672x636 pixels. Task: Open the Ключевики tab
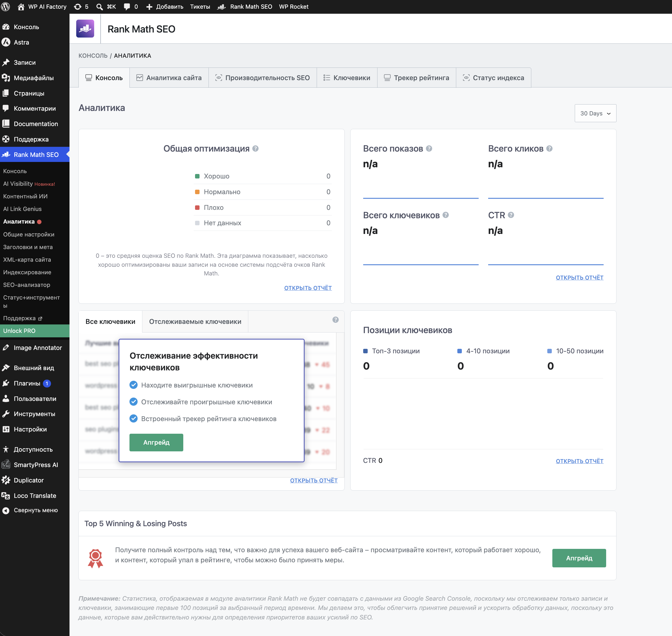click(347, 78)
